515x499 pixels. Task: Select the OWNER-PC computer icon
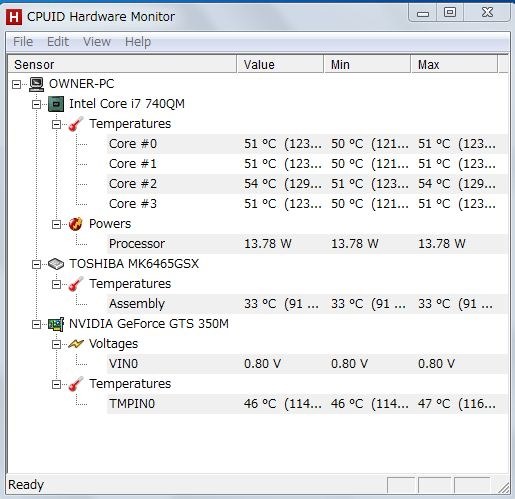[x=36, y=84]
